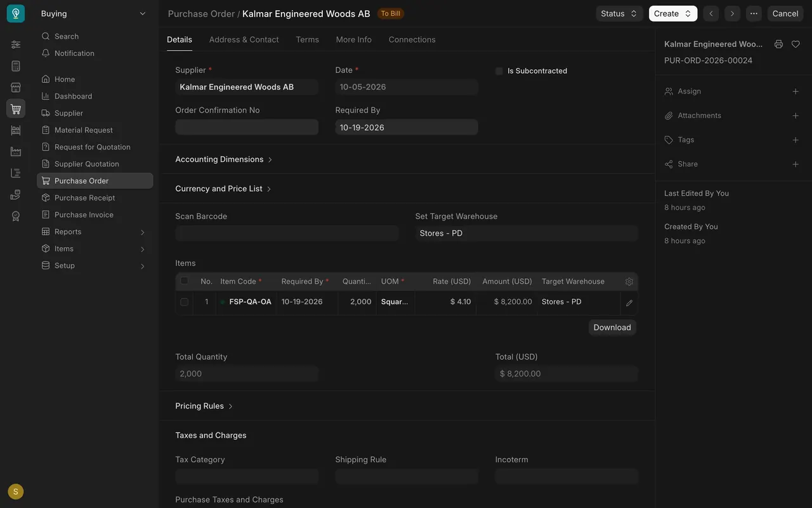This screenshot has width=812, height=508.
Task: Add an assignment with Assign plus icon
Action: pos(796,91)
